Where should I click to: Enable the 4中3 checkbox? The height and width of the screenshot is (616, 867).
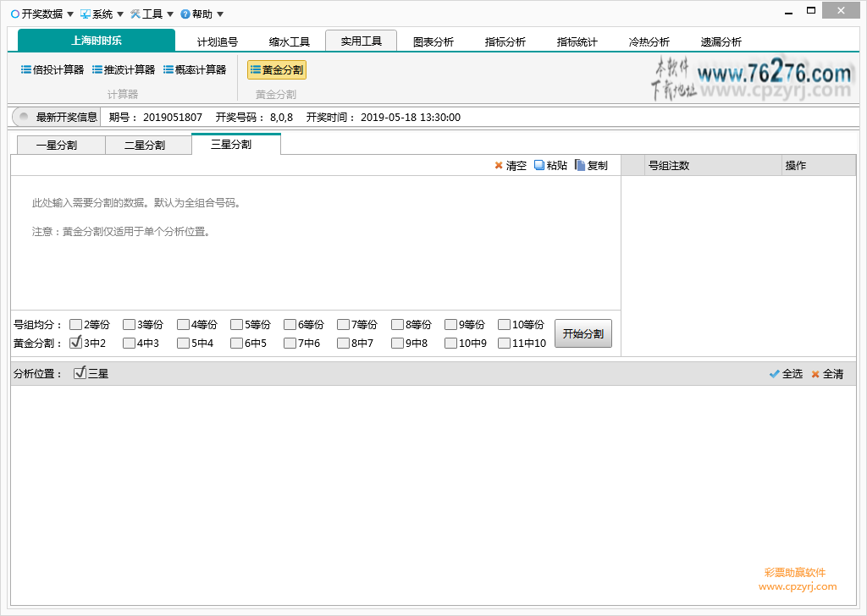click(129, 343)
